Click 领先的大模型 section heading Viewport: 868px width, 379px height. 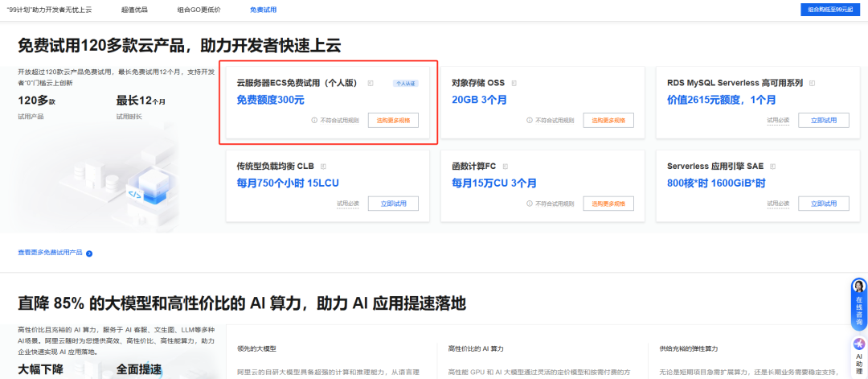[x=256, y=349]
